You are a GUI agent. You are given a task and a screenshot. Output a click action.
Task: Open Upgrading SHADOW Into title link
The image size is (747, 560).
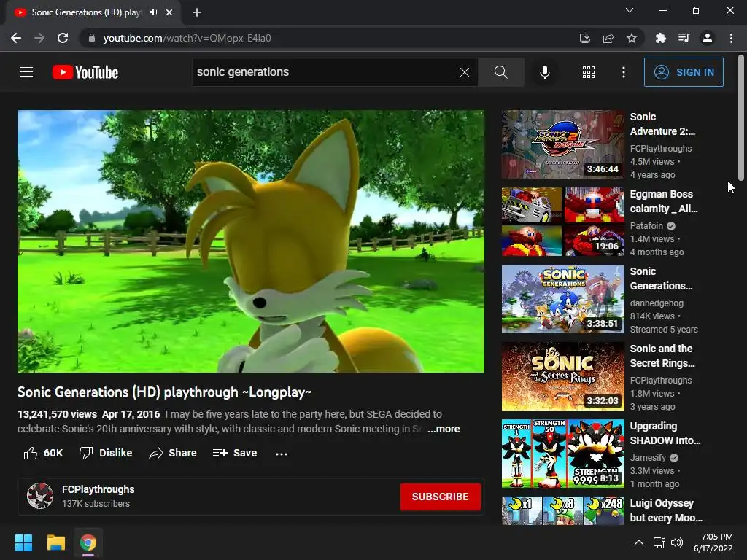[665, 433]
